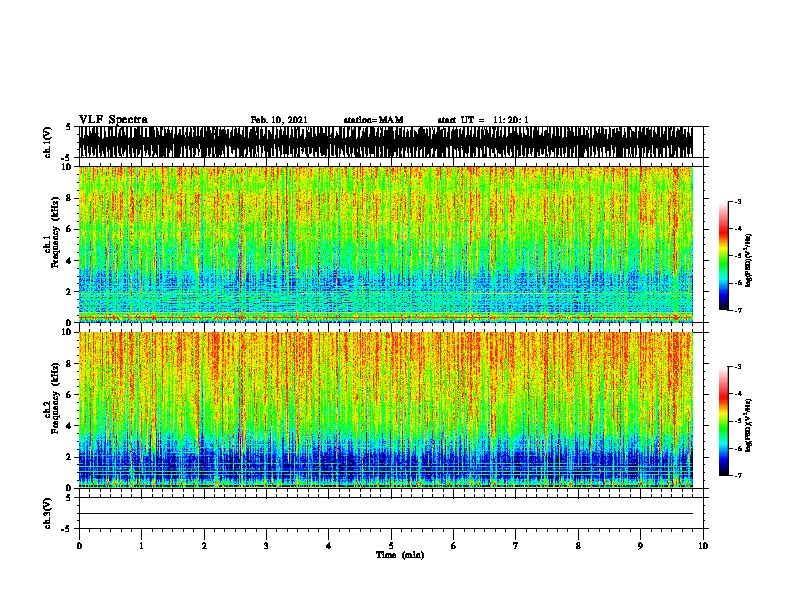
Task: Click the "3" minute tick label
Action: click(266, 546)
